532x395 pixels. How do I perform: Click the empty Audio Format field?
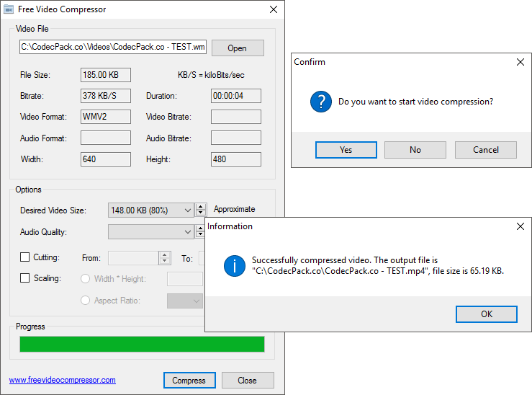[106, 138]
